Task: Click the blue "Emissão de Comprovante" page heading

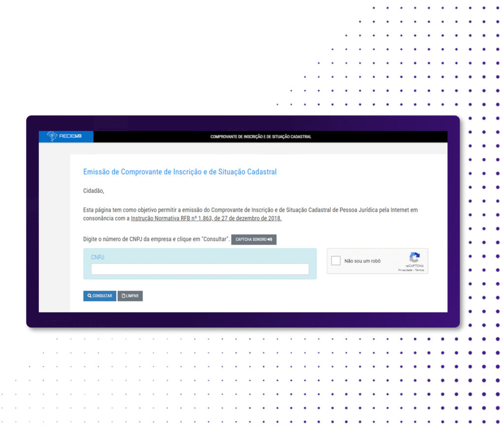Action: (x=180, y=172)
